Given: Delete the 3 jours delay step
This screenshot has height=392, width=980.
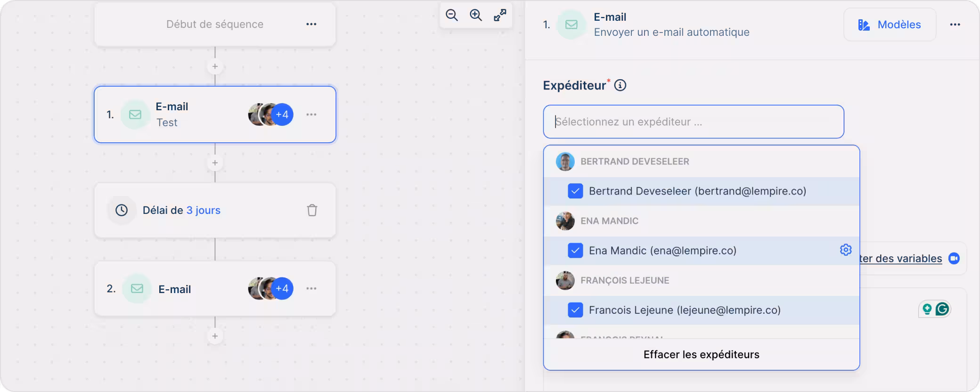Looking at the screenshot, I should tap(312, 210).
